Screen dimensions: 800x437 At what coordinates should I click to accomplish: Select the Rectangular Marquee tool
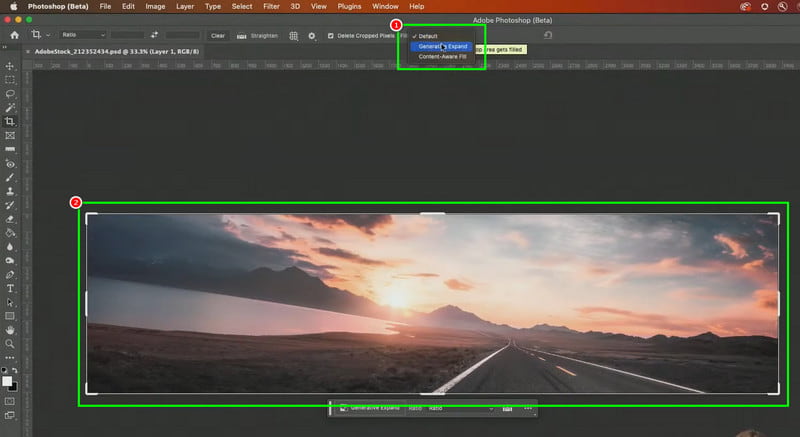[10, 80]
